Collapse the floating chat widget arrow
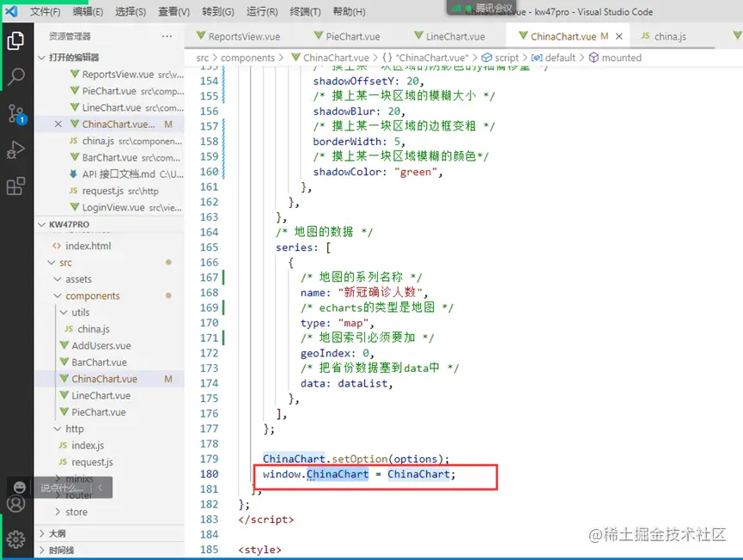The image size is (743, 560). pos(100,488)
